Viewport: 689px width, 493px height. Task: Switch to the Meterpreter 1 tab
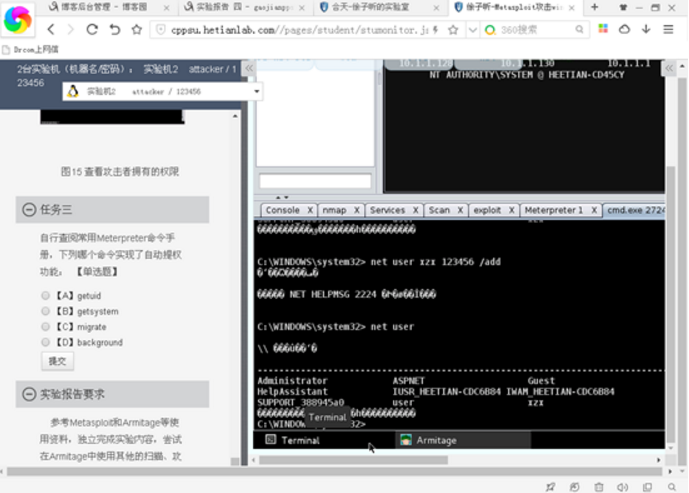(x=554, y=210)
